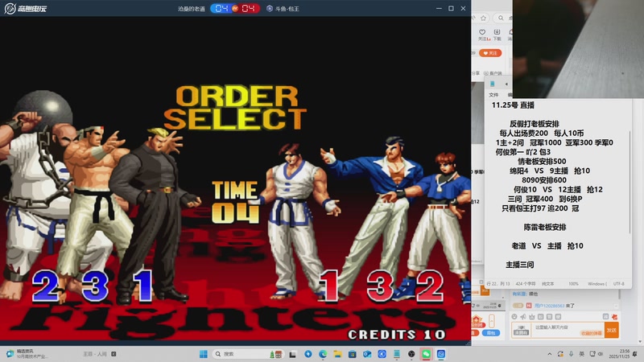The height and width of the screenshot is (362, 644).
Task: Click the line 绵阳4 VS 9主播 抢10
Action: pos(550,171)
